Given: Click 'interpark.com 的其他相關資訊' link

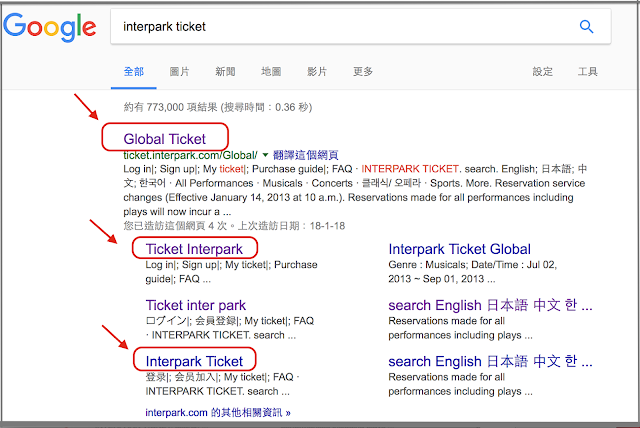Looking at the screenshot, I should coord(218,412).
